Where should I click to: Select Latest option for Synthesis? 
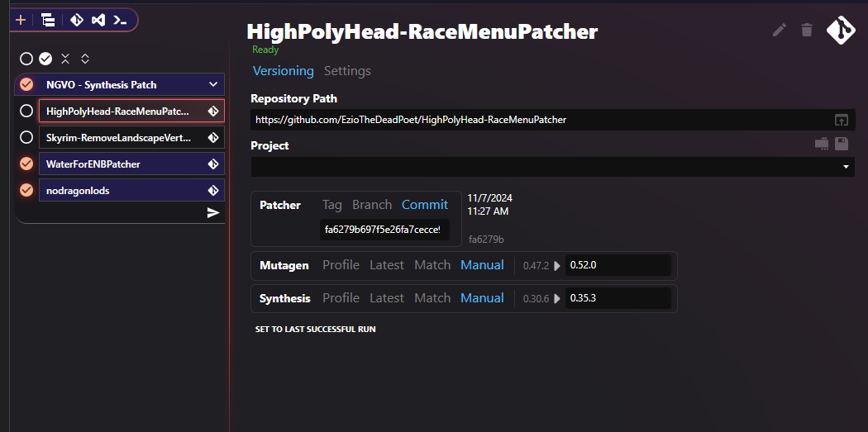386,298
